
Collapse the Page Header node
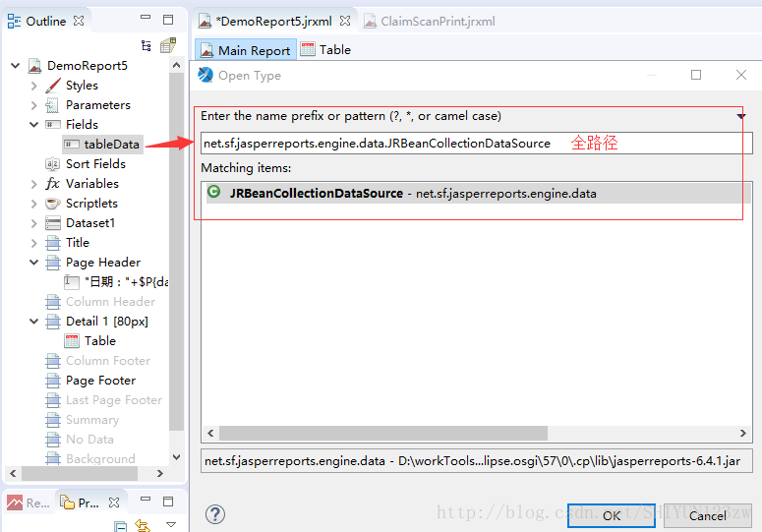(x=34, y=263)
